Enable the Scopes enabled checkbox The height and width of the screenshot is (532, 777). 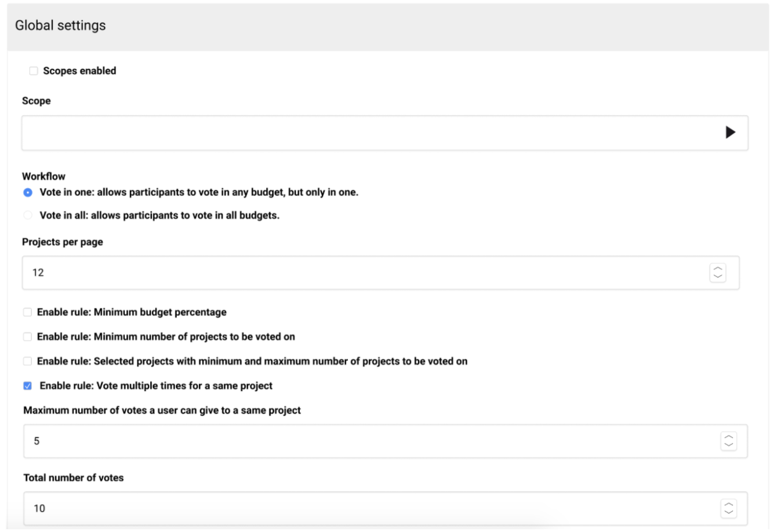(x=34, y=71)
